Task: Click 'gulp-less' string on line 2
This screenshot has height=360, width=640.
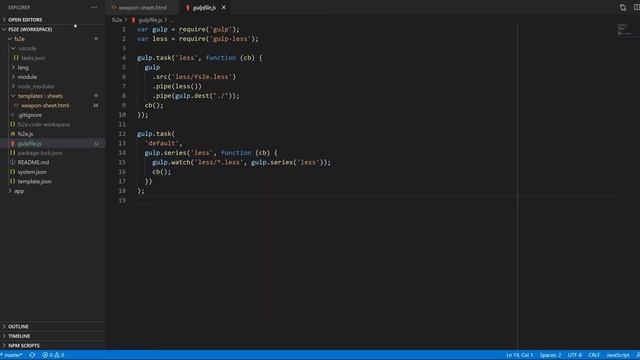Action: (229, 39)
